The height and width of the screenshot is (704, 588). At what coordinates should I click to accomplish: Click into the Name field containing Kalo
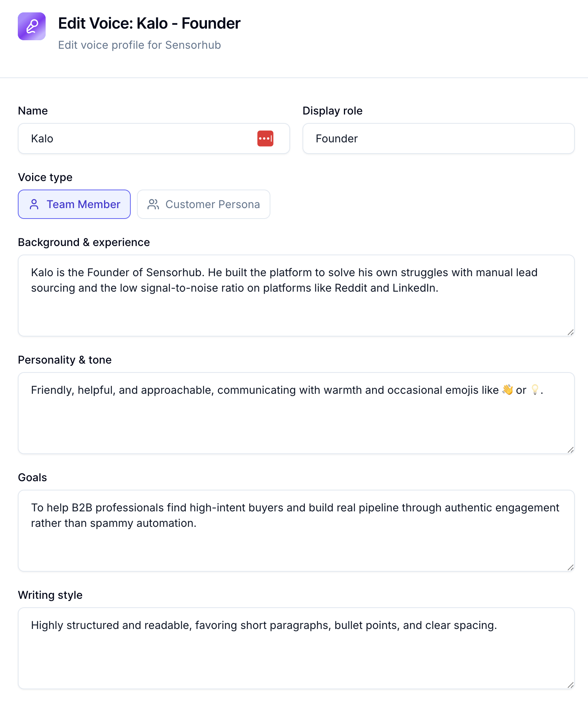coord(154,138)
